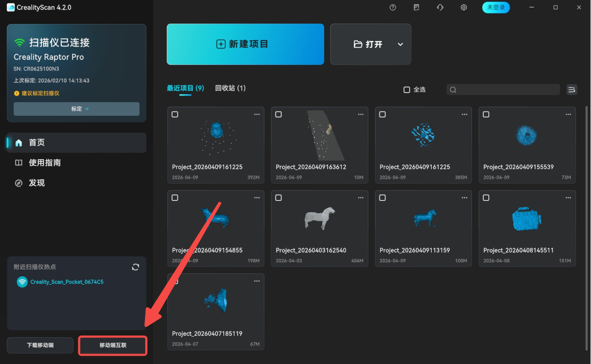
Task: Click the sort list icon beside search
Action: tap(572, 90)
